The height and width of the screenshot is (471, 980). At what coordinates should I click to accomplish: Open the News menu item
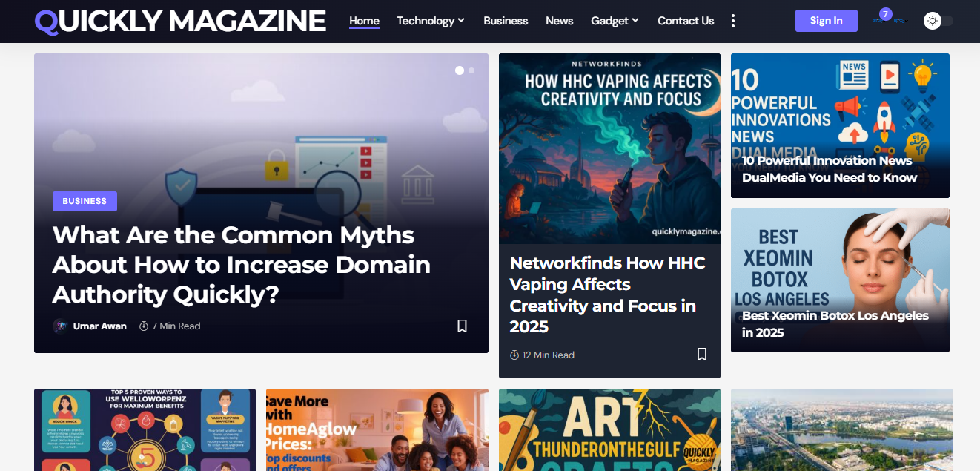tap(560, 21)
